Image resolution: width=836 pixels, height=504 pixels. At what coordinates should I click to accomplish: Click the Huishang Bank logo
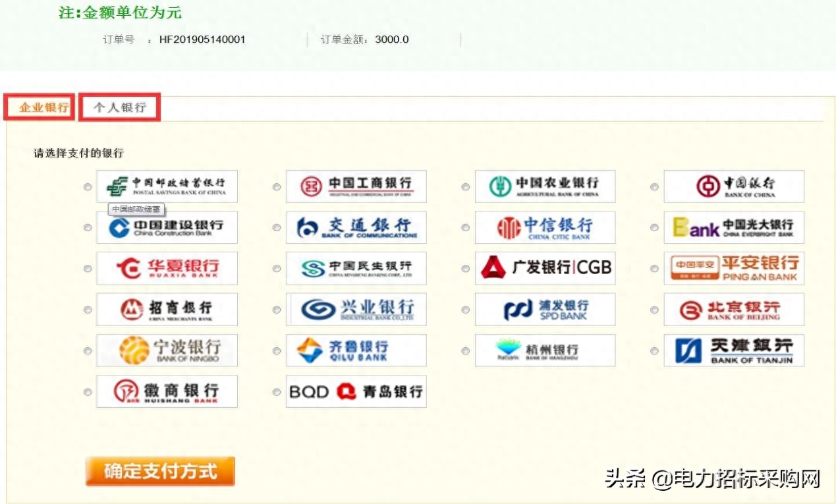pos(167,391)
